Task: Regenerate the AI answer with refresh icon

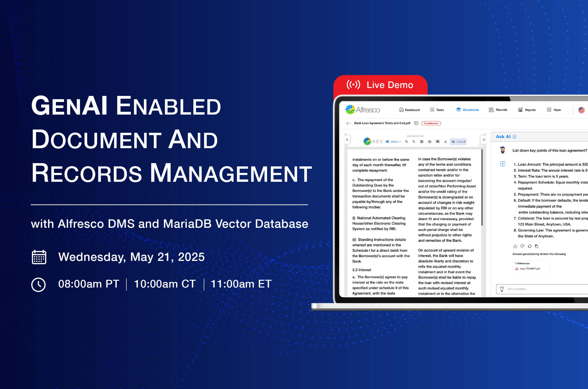Action: click(x=529, y=246)
